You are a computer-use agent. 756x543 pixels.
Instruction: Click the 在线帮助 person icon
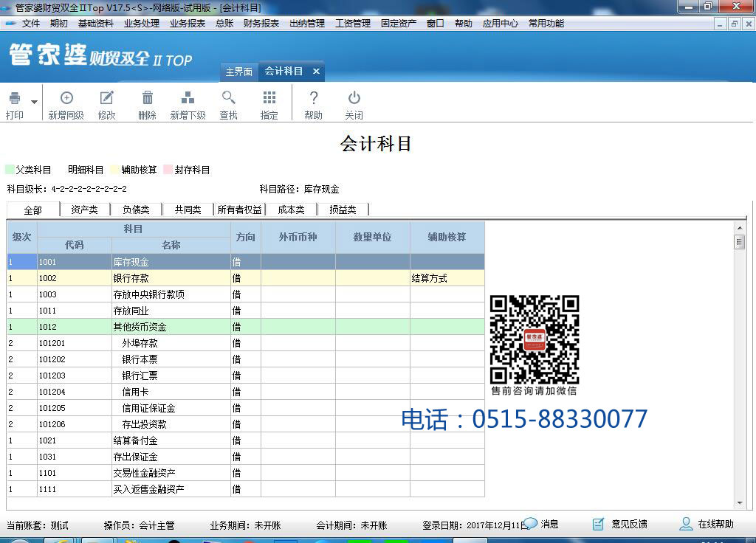686,524
